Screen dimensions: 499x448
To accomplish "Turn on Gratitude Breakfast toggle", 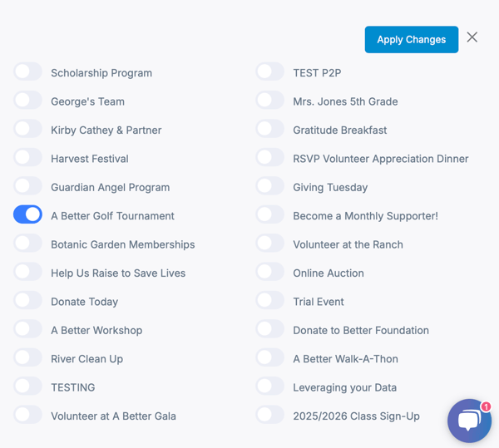I will (269, 129).
